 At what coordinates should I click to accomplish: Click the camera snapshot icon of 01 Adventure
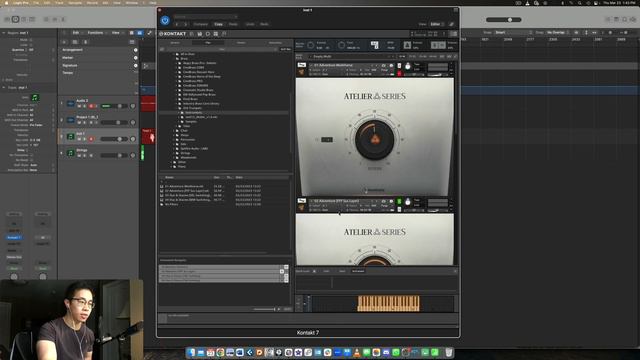384,65
